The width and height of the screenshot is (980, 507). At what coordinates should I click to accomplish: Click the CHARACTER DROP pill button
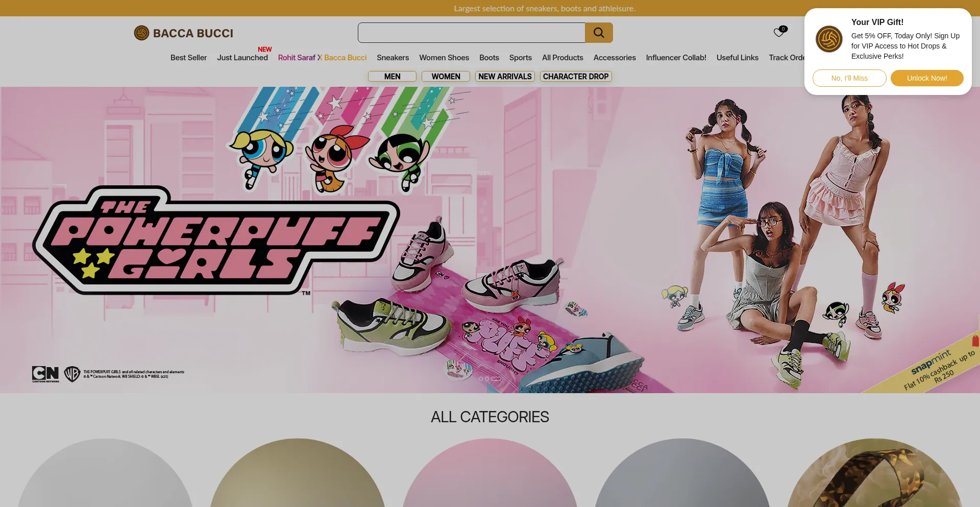(576, 77)
